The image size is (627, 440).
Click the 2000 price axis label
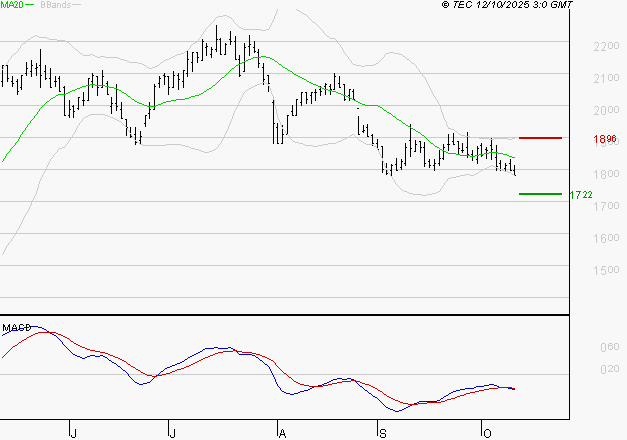606,110
